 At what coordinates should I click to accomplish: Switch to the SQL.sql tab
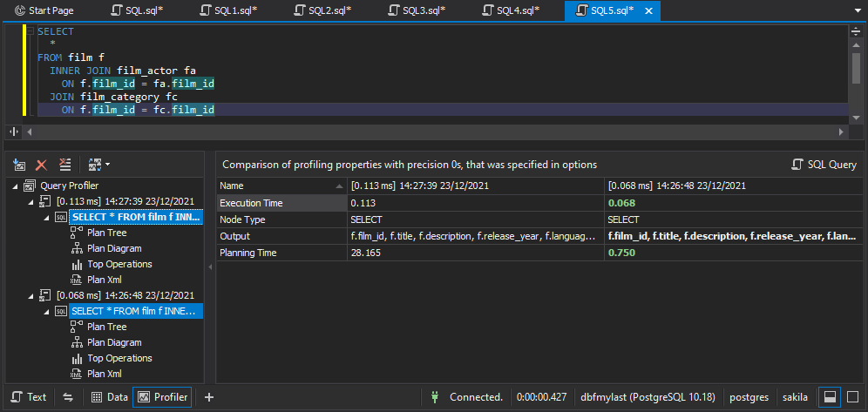[x=138, y=10]
